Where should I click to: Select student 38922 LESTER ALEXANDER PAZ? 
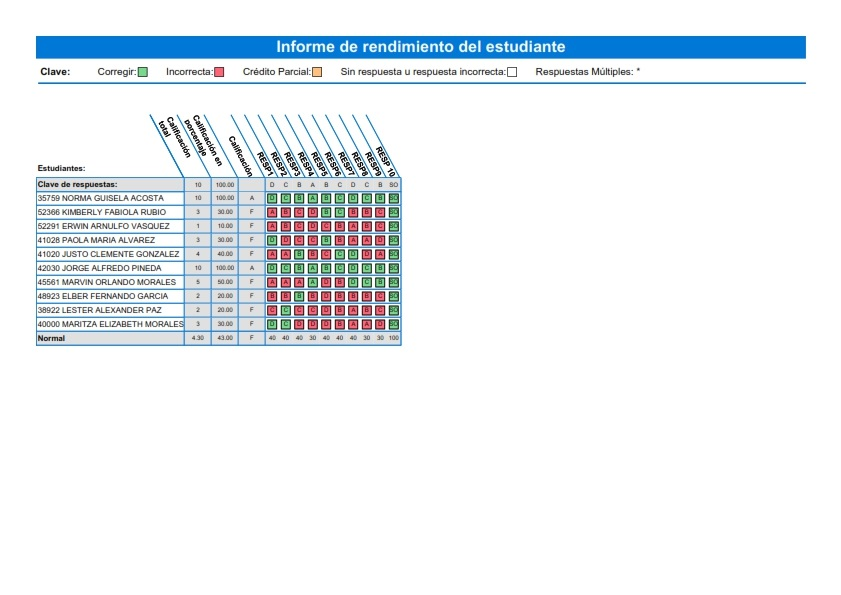(x=99, y=310)
